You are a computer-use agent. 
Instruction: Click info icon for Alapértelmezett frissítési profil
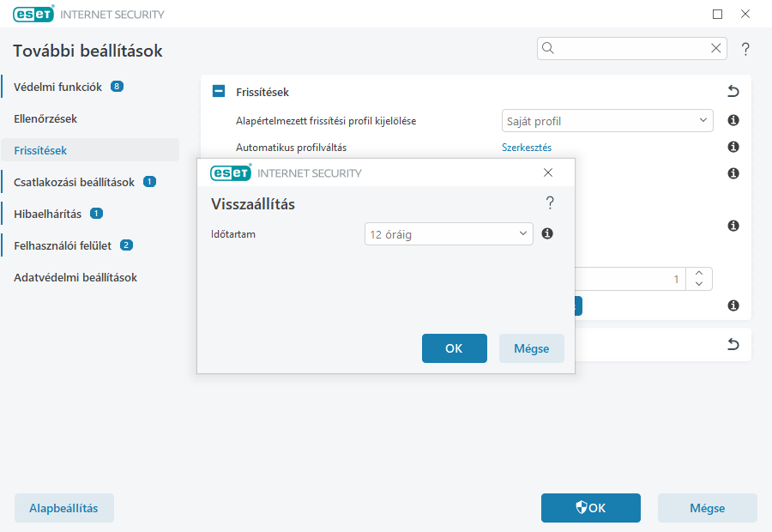click(x=733, y=120)
